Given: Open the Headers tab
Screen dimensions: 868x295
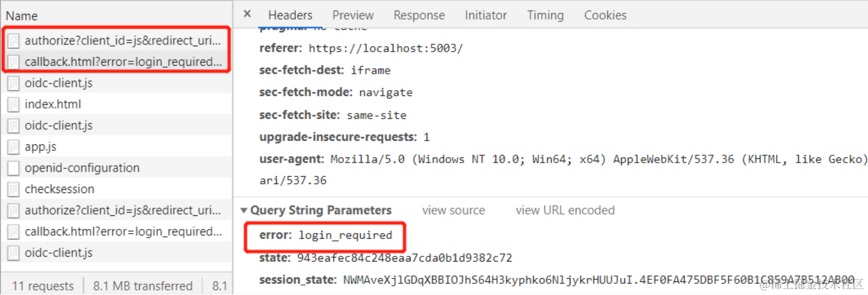Looking at the screenshot, I should 290,15.
